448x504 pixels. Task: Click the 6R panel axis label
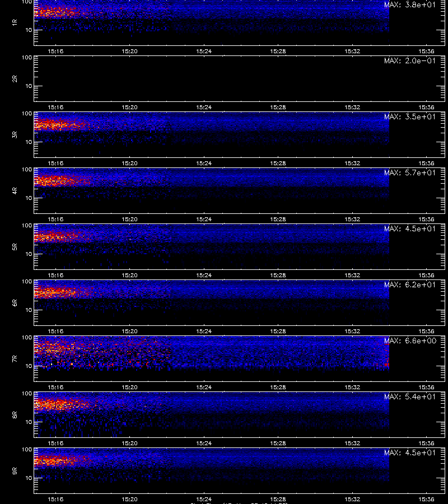(x=15, y=302)
